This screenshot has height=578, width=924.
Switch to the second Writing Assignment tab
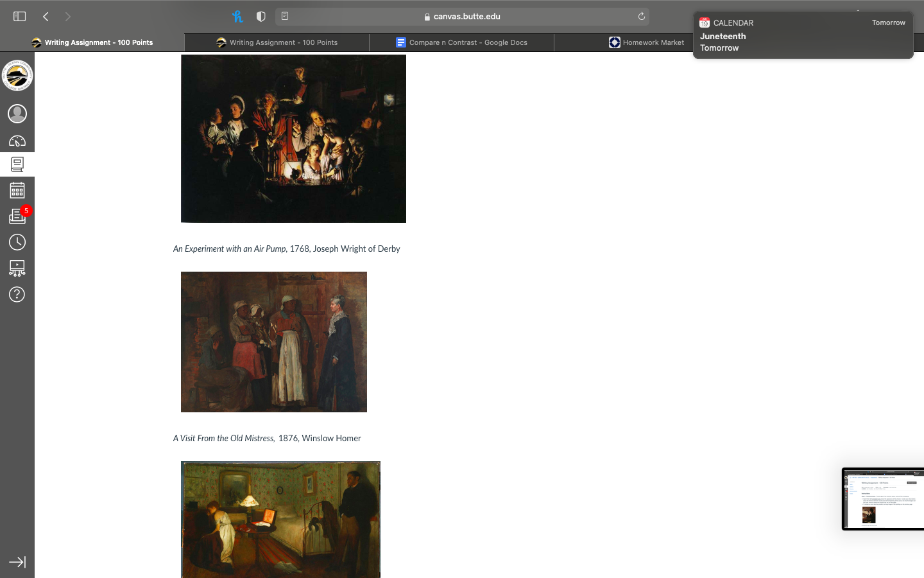[277, 42]
